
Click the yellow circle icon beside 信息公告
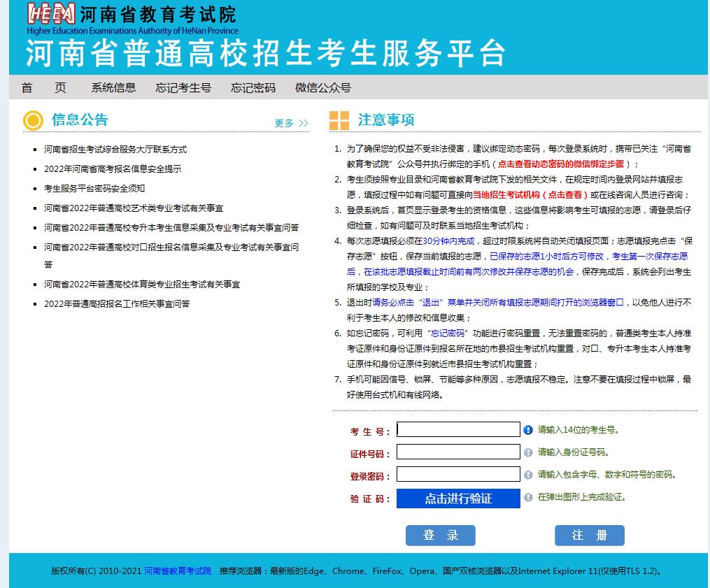point(33,121)
